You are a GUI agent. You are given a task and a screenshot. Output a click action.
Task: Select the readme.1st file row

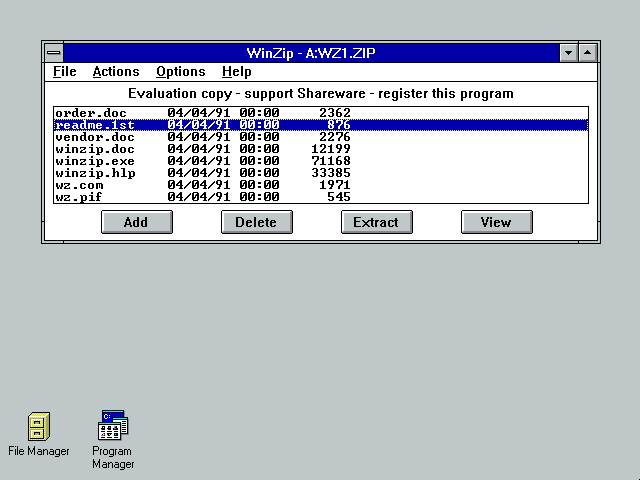tap(321, 125)
